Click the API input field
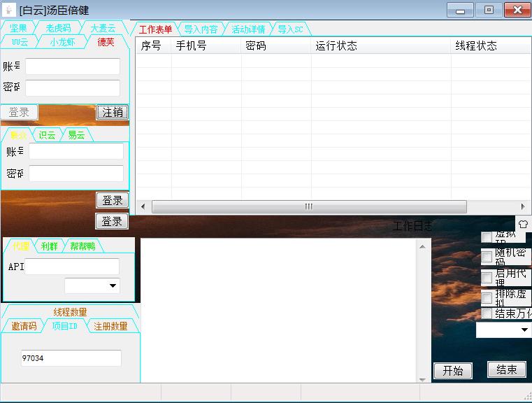The image size is (532, 403). pos(72,267)
